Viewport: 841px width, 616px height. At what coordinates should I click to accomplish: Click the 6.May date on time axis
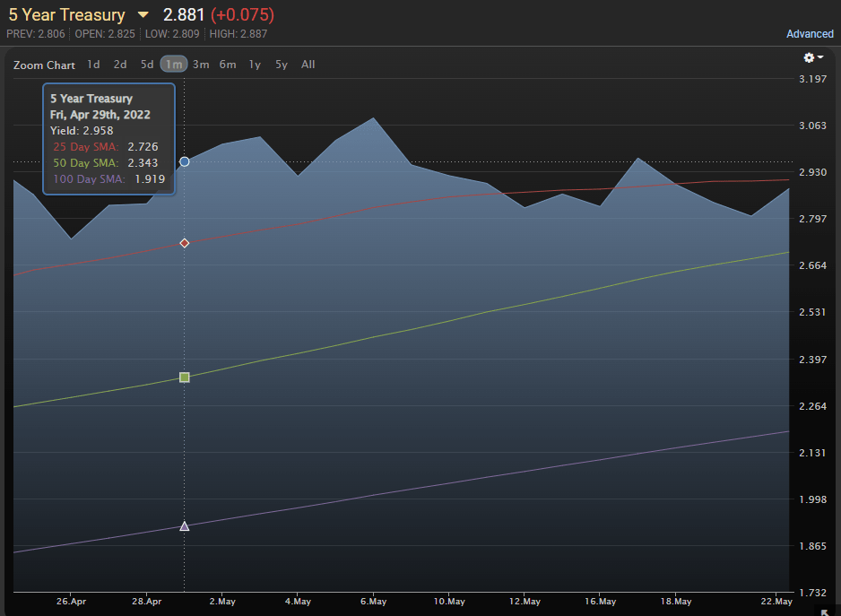click(373, 601)
